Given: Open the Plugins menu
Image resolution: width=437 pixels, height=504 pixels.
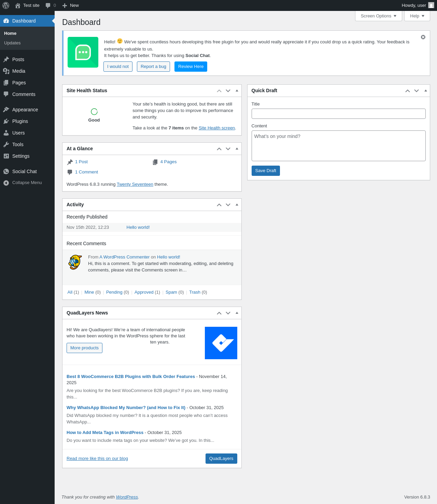Looking at the screenshot, I should (x=27, y=121).
